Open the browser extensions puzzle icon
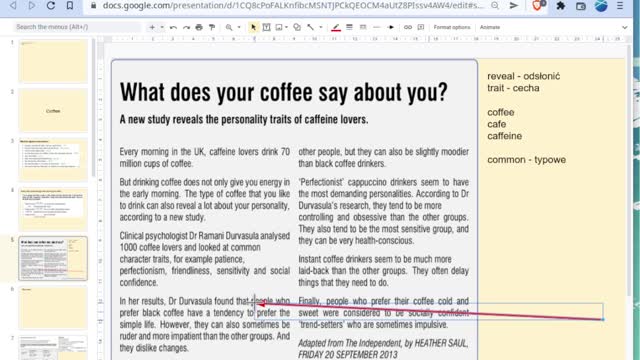640x360 pixels. pos(561,6)
